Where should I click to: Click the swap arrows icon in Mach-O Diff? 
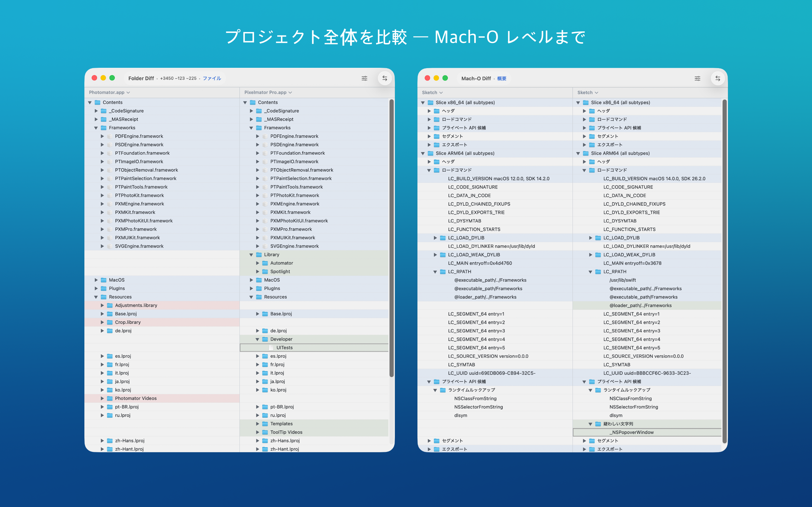718,78
